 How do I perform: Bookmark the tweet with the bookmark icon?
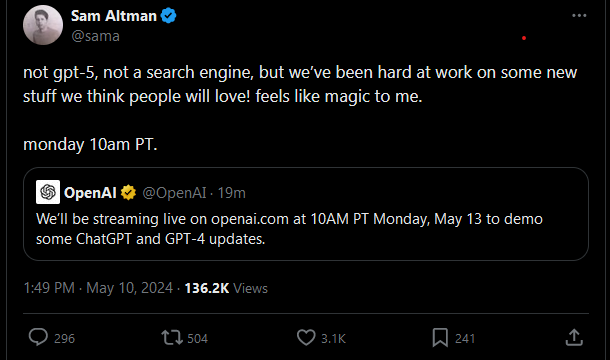(440, 337)
